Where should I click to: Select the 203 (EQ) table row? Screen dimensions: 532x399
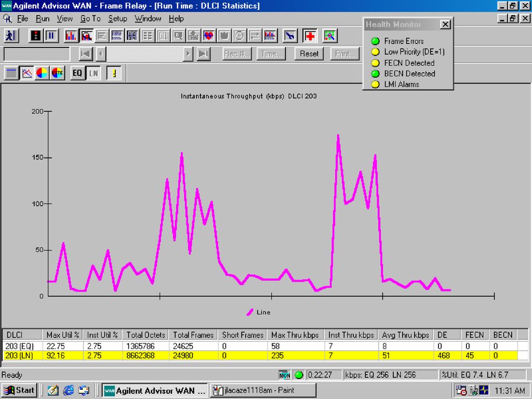(x=260, y=347)
